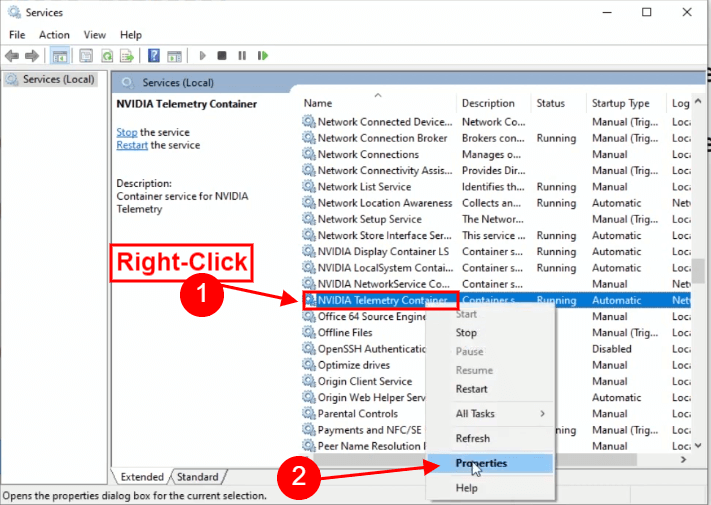The height and width of the screenshot is (505, 711).
Task: Choose Help in the context menu
Action: click(x=490, y=488)
